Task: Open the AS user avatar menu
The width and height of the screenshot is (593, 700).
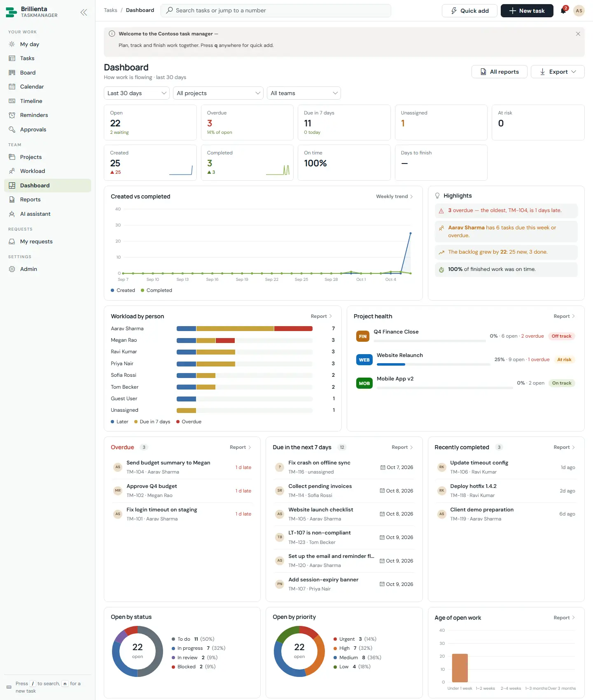Action: 579,11
